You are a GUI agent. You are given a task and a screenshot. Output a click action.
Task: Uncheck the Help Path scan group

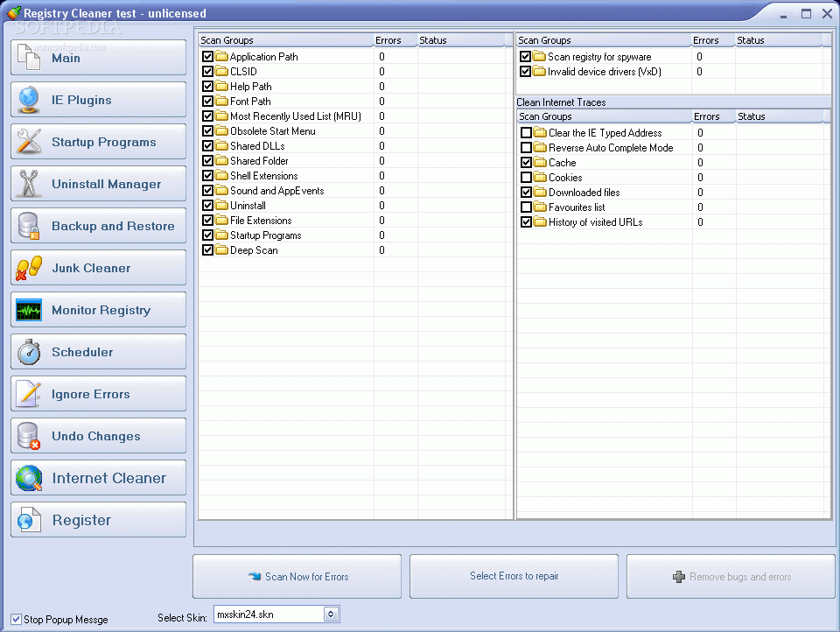coord(208,86)
